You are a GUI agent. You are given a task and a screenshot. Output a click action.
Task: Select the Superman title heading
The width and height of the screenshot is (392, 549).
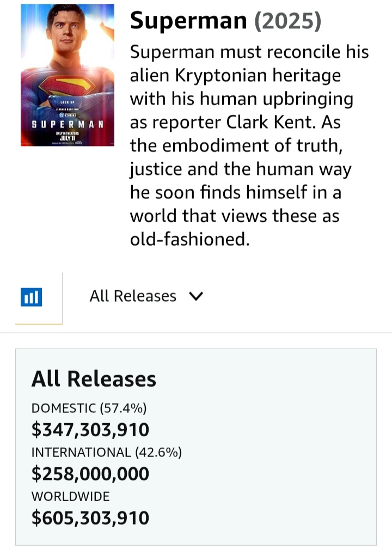click(x=188, y=21)
